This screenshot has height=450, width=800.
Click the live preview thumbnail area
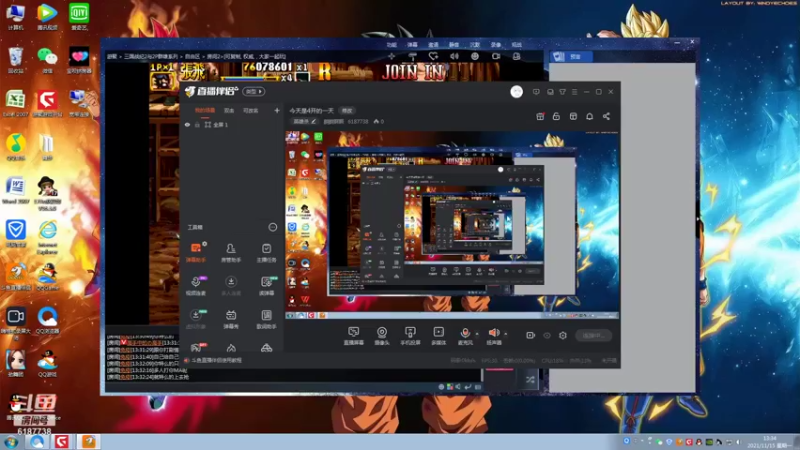pyautogui.click(x=453, y=225)
